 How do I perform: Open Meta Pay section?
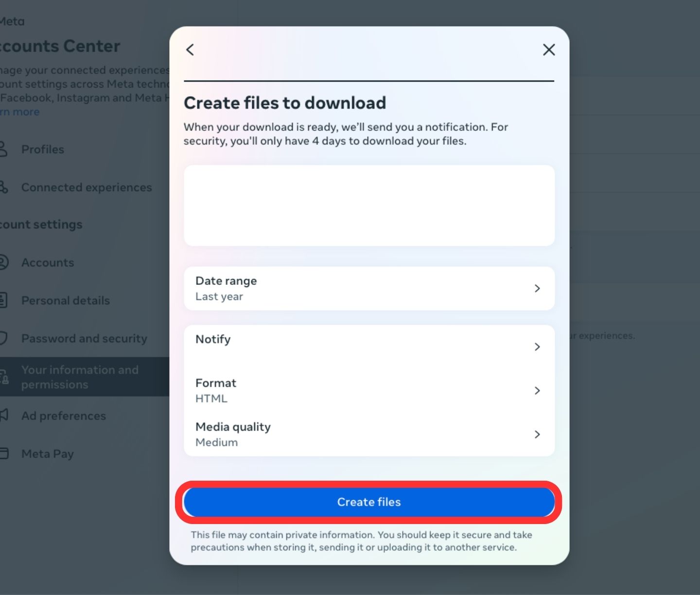click(48, 454)
